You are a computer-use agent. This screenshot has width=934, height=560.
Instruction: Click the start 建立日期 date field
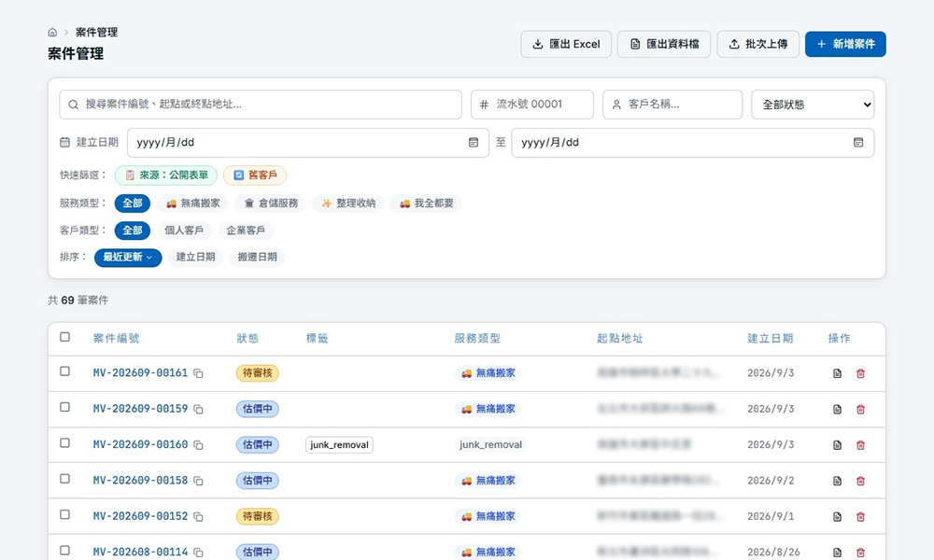[x=308, y=143]
